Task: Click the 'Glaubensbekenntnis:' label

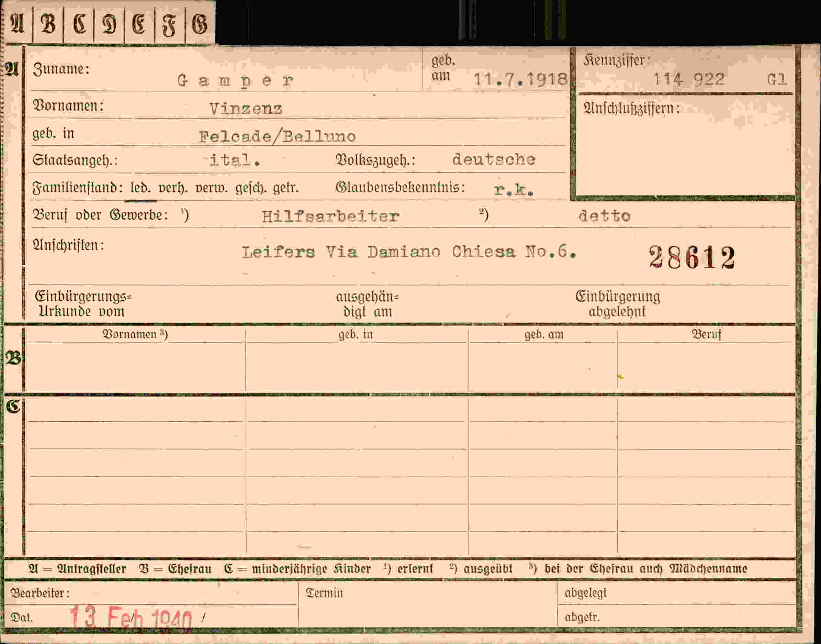Action: (401, 187)
